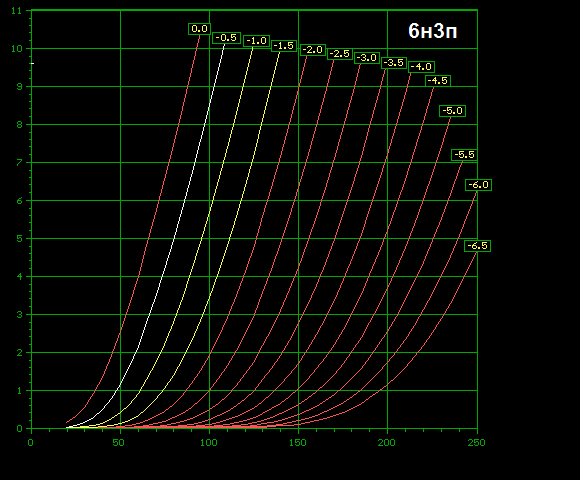580x480 pixels.
Task: Select the -5.0 curve label
Action: click(x=452, y=111)
